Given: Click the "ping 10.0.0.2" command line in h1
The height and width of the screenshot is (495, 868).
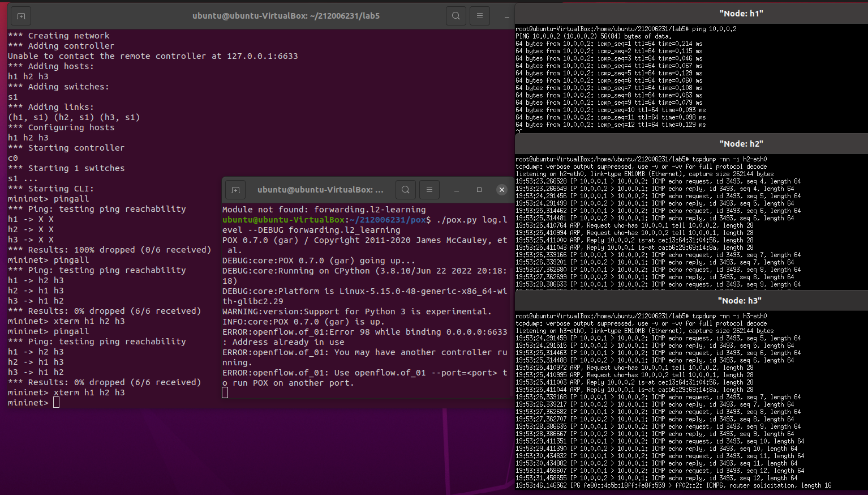Looking at the screenshot, I should (x=626, y=29).
